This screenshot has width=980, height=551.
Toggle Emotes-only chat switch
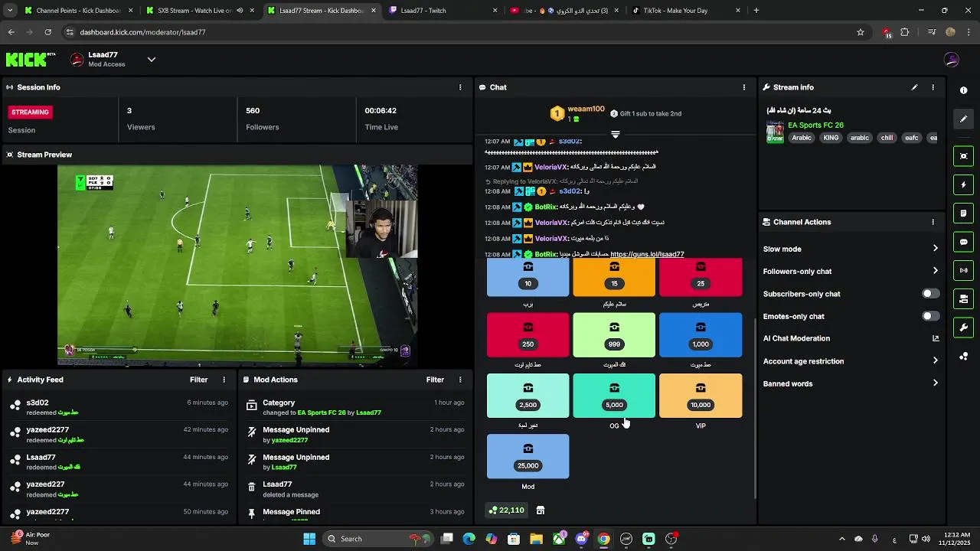930,316
